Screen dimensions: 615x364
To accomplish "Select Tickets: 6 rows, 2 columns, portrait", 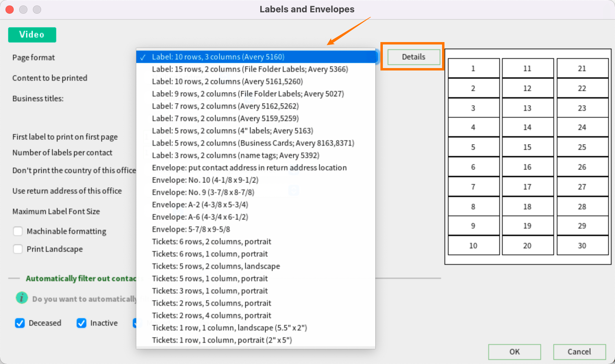I will click(211, 242).
